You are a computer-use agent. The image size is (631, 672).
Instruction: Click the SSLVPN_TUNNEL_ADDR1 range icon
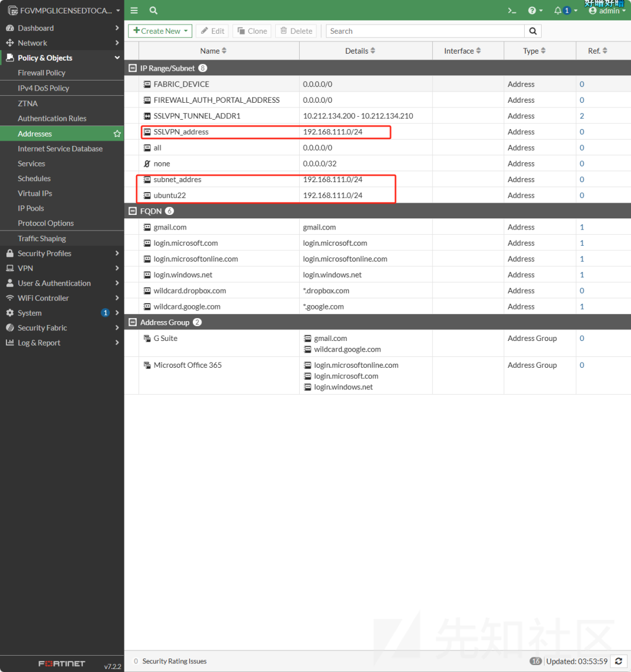(147, 116)
